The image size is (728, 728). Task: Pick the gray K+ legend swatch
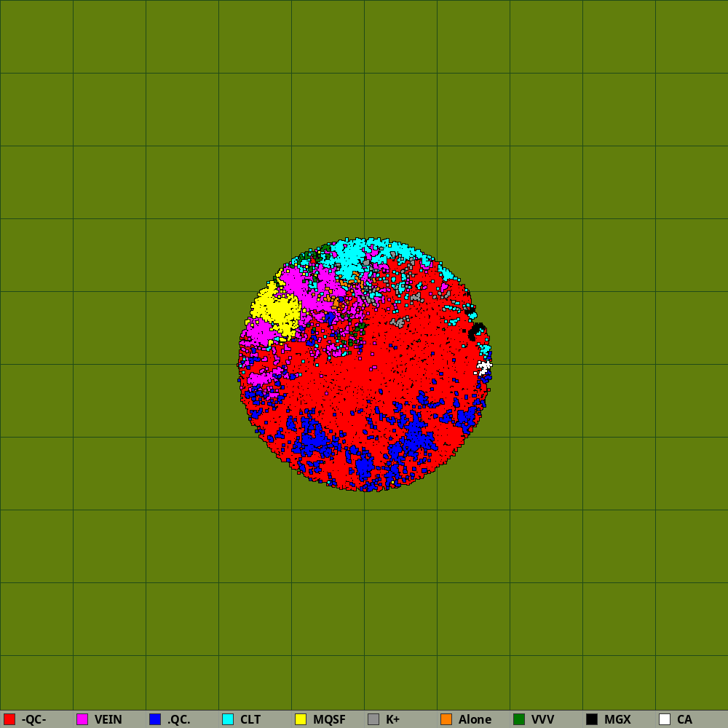373,719
